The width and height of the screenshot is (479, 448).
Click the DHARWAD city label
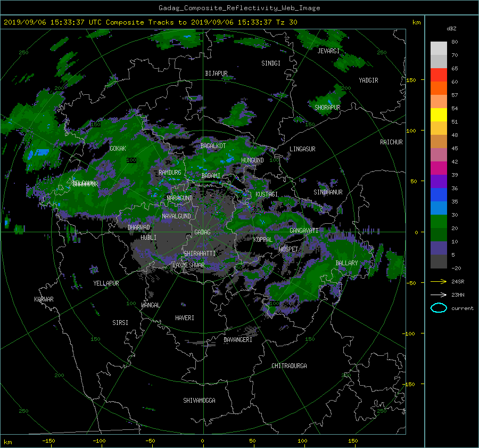click(139, 227)
